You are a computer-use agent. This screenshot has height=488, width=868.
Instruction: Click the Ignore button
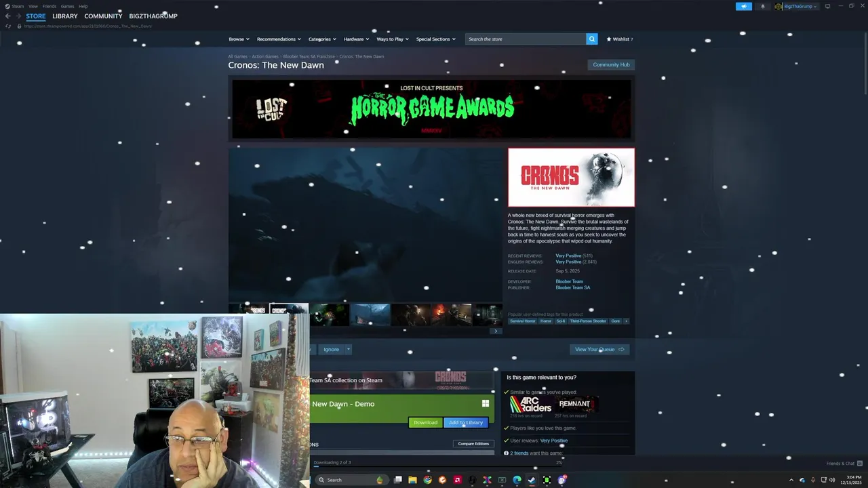tap(331, 349)
